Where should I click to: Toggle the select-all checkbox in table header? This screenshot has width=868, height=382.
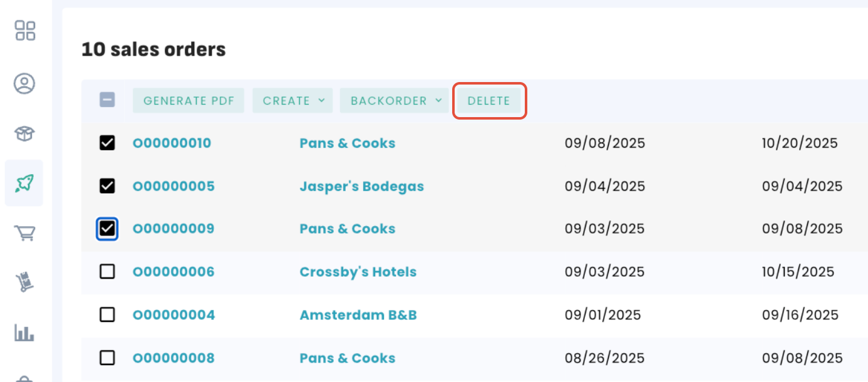(x=107, y=100)
